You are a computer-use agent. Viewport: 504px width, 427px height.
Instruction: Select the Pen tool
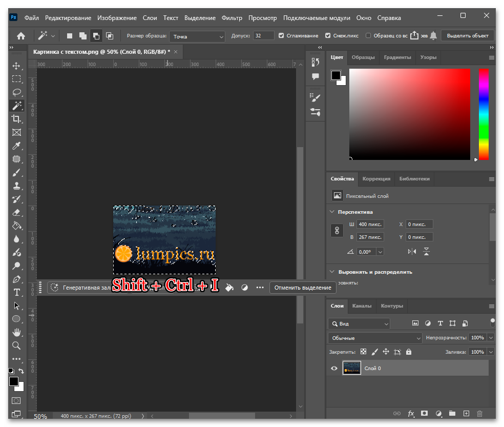pos(16,279)
